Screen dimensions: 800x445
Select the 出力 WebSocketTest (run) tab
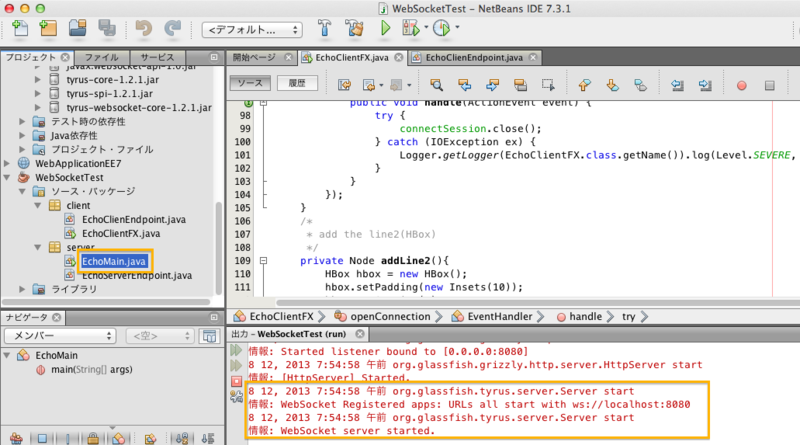pyautogui.click(x=297, y=334)
